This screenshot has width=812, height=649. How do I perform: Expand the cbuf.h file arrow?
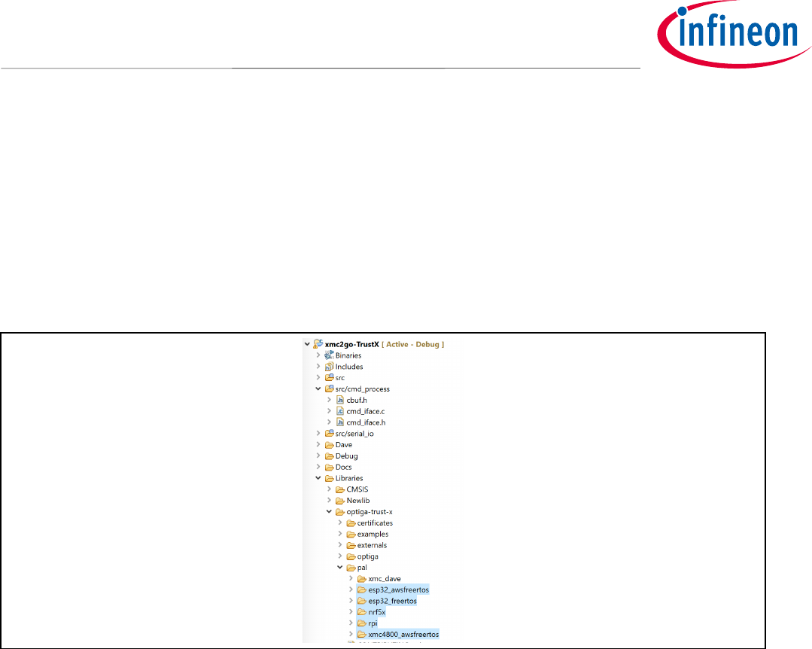(x=329, y=400)
